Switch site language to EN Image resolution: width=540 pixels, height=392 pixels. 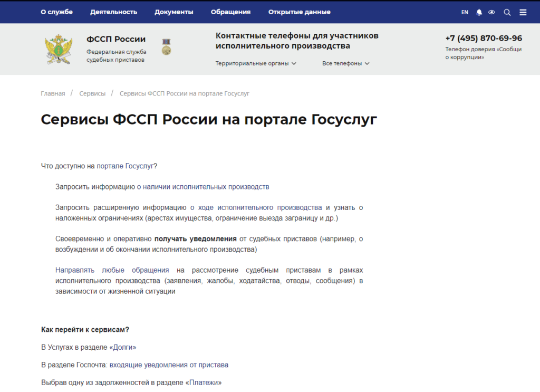pos(465,12)
